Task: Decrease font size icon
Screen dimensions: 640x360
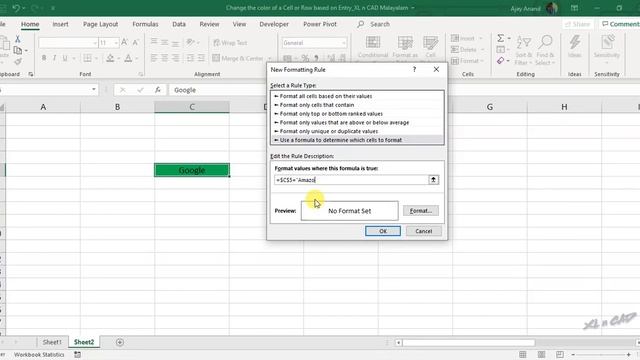Action: (136, 42)
